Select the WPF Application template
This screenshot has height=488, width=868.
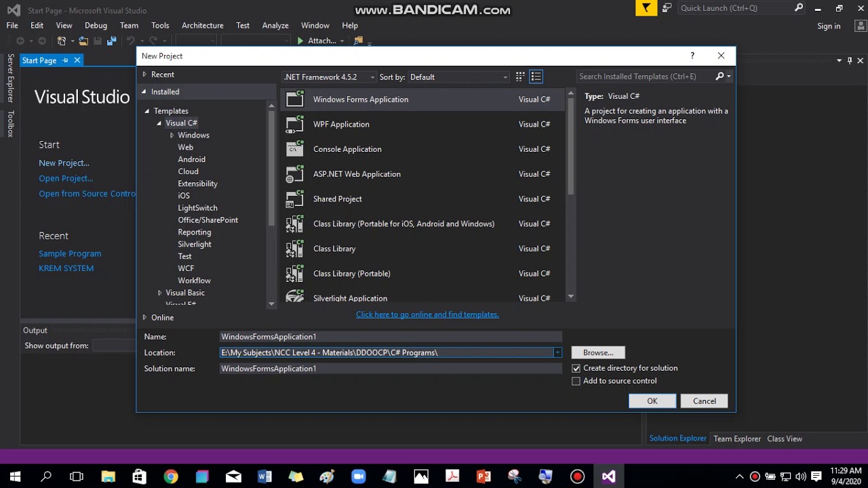[x=423, y=124]
